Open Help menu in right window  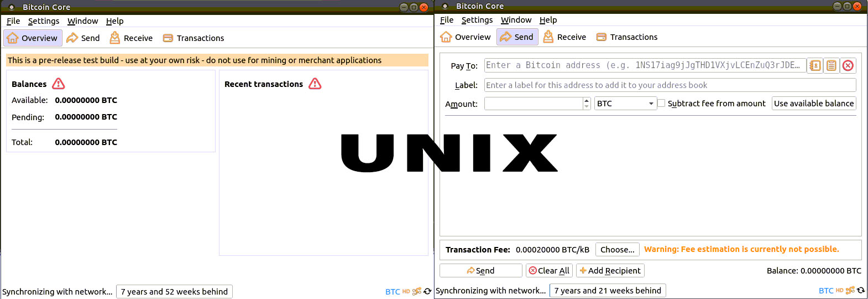coord(548,20)
